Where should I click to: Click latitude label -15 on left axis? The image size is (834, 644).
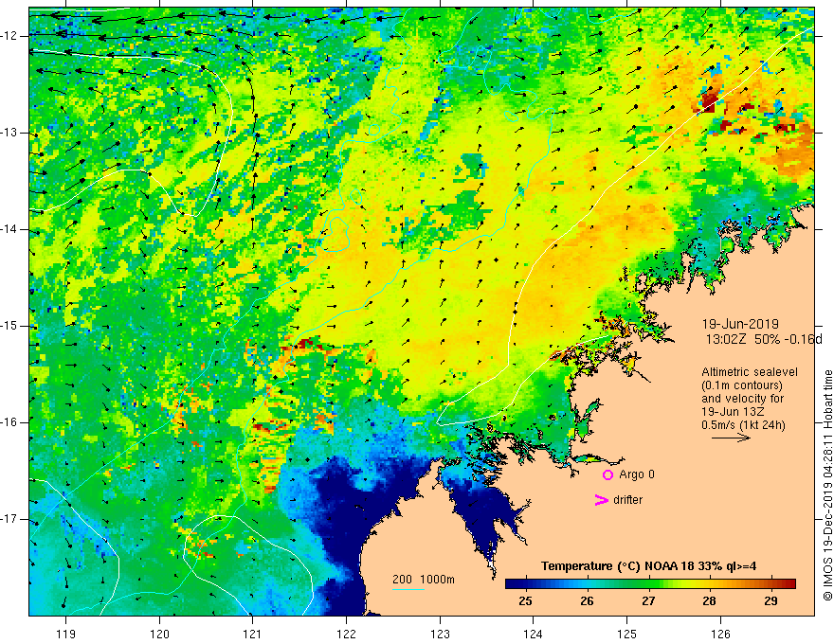coord(9,326)
